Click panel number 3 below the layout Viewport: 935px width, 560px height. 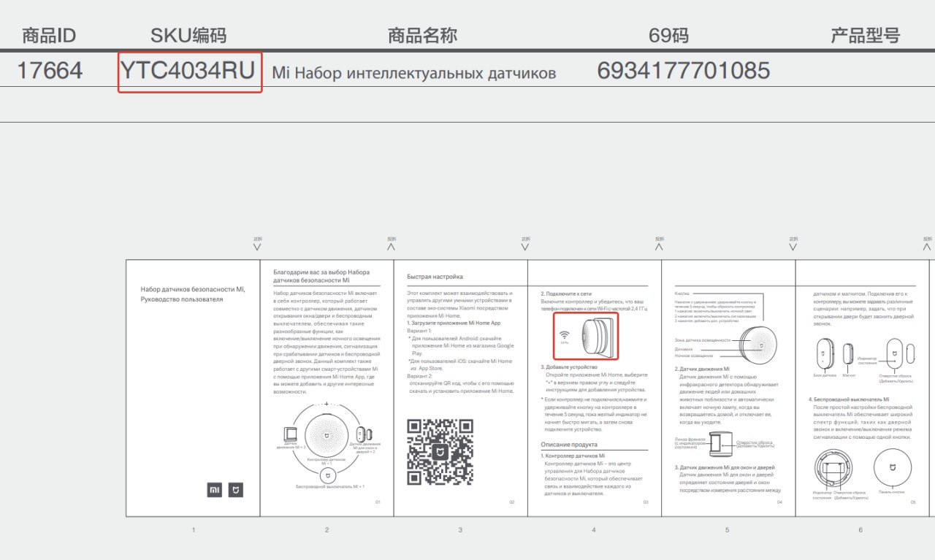point(460,529)
